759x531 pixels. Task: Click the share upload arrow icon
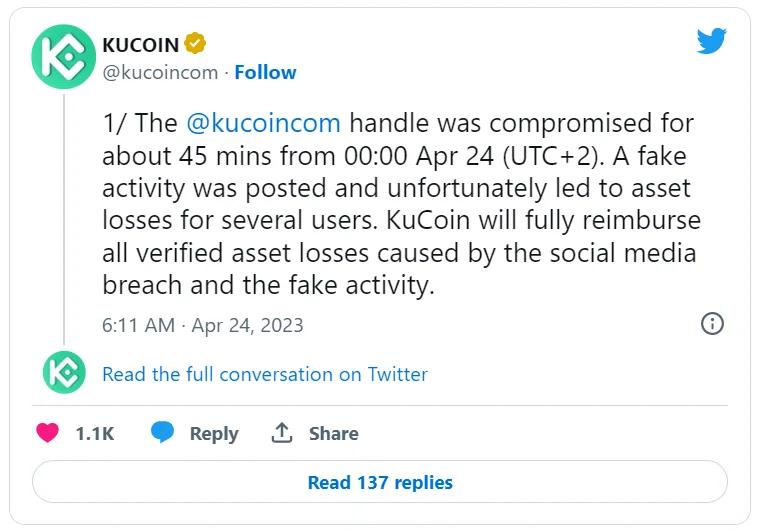pos(282,433)
